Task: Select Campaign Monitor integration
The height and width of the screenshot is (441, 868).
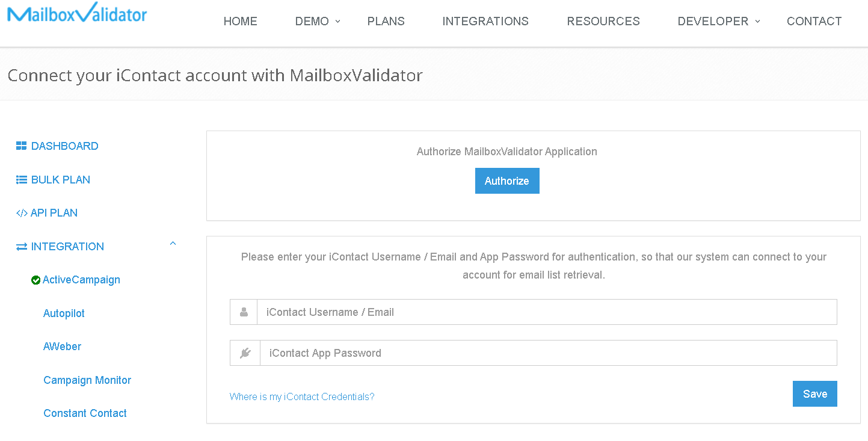Action: 87,380
